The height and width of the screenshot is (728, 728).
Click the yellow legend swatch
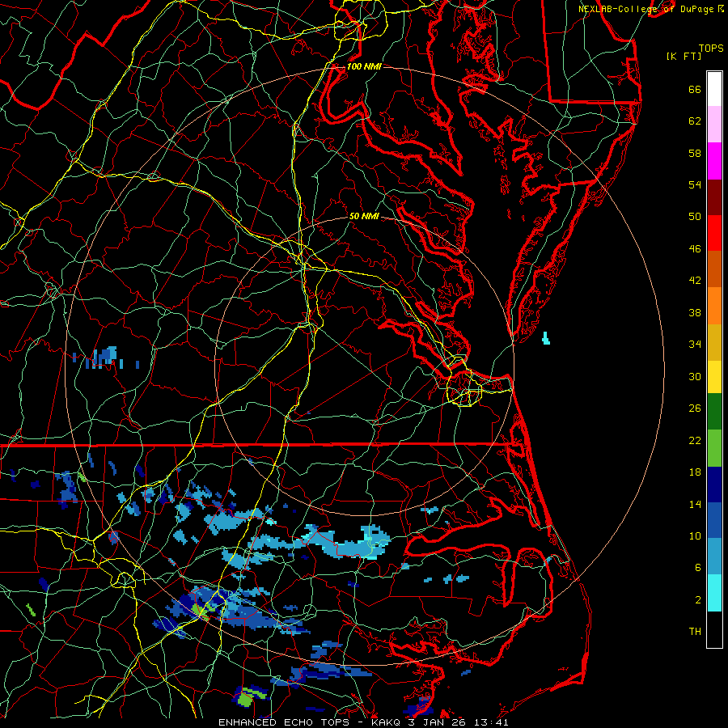tap(714, 377)
